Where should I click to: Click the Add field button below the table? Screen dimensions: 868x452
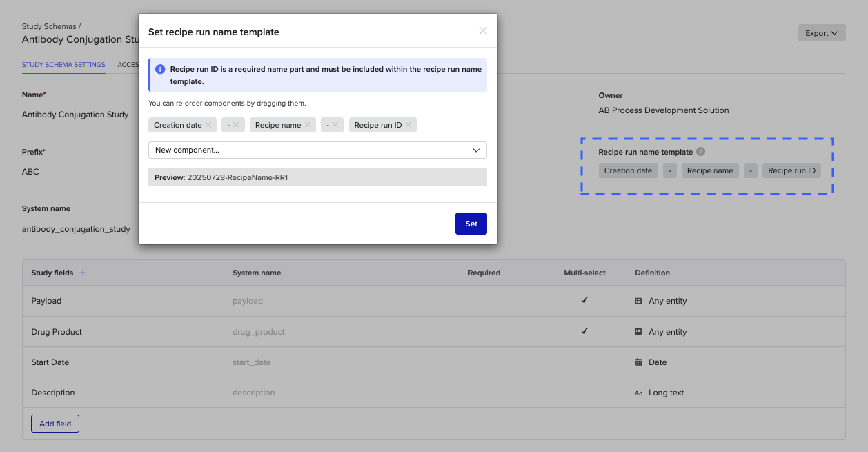pos(55,423)
